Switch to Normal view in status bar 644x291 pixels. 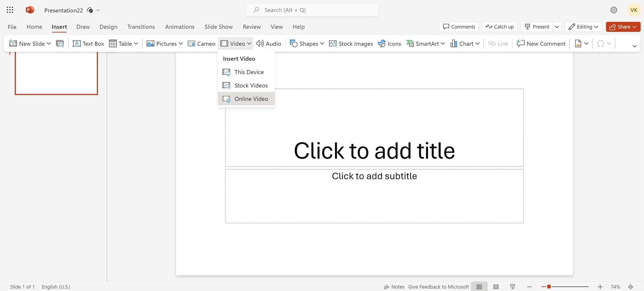479,287
